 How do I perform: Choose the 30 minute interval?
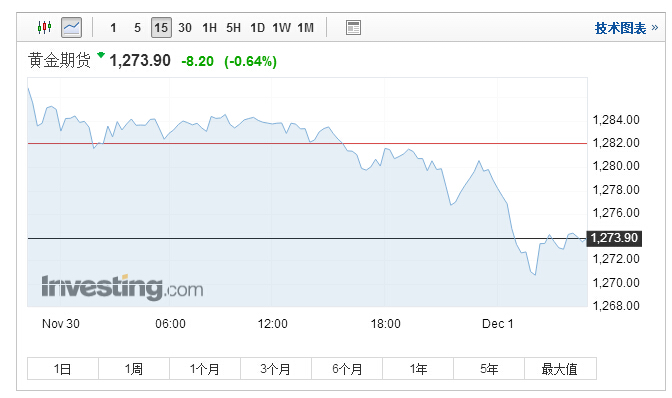185,28
